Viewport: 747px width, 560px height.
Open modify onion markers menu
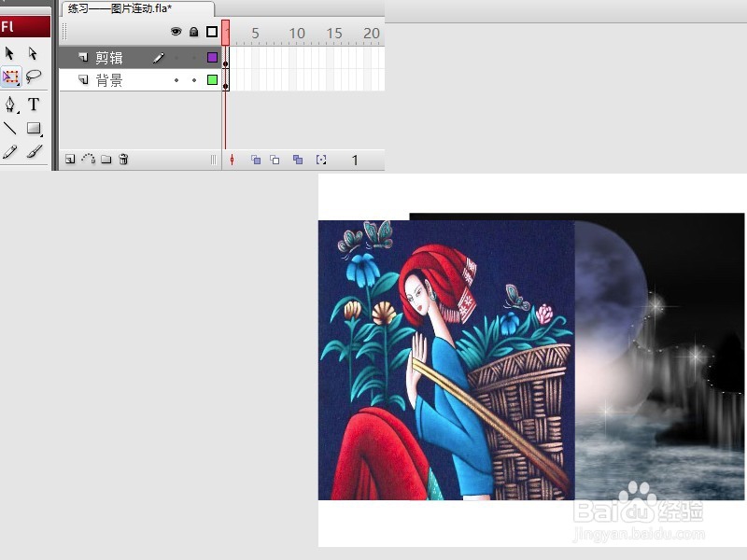[321, 160]
